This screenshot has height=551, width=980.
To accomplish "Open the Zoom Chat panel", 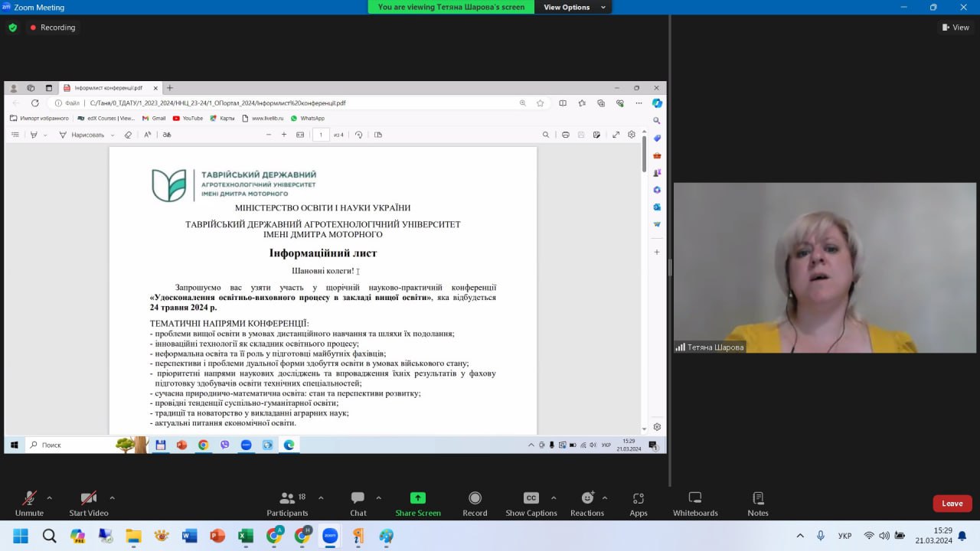I will click(x=358, y=504).
